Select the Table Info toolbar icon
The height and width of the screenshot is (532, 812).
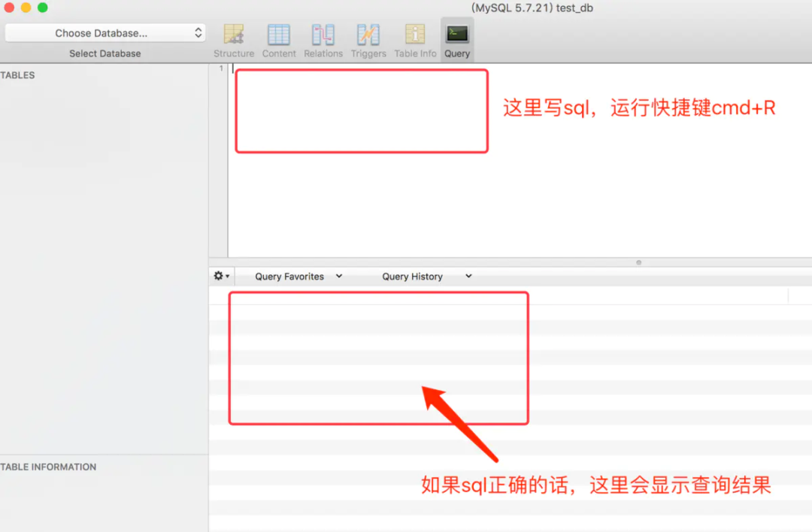click(415, 39)
